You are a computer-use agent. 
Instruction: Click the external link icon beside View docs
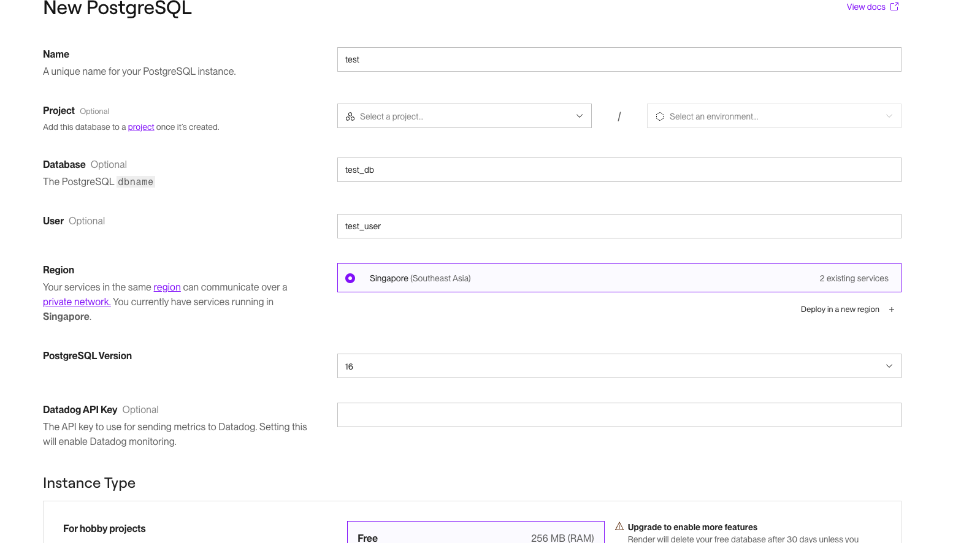[894, 7]
